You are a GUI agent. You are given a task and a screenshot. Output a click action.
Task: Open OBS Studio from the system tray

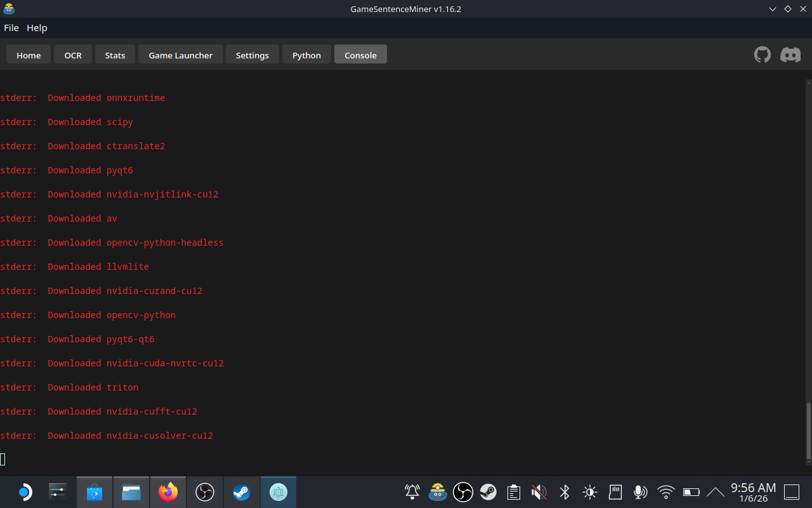463,491
